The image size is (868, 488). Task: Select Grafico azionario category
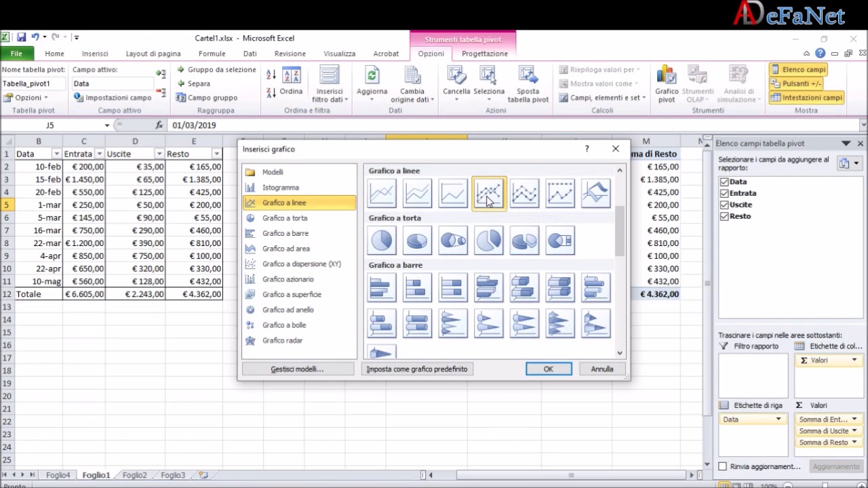tap(288, 279)
